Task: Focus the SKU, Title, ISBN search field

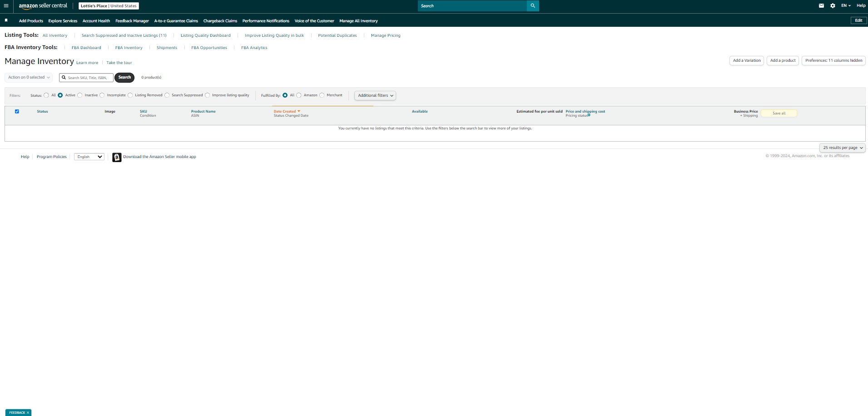Action: coord(86,78)
